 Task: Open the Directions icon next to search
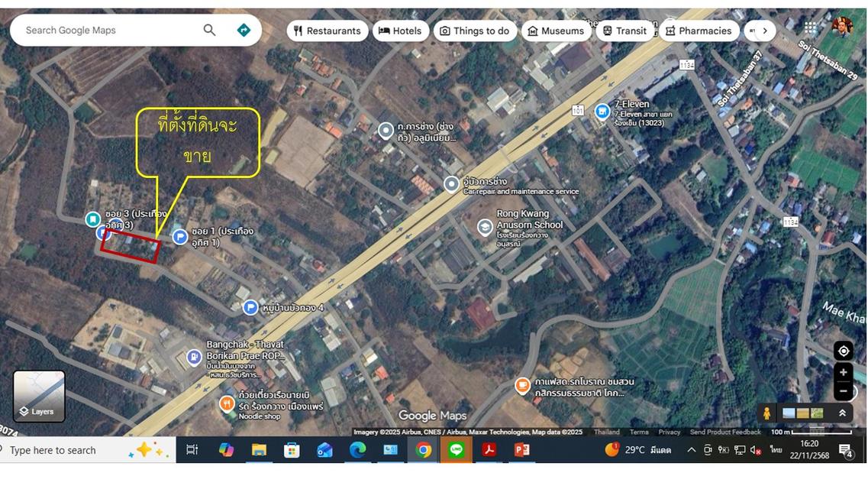[244, 30]
